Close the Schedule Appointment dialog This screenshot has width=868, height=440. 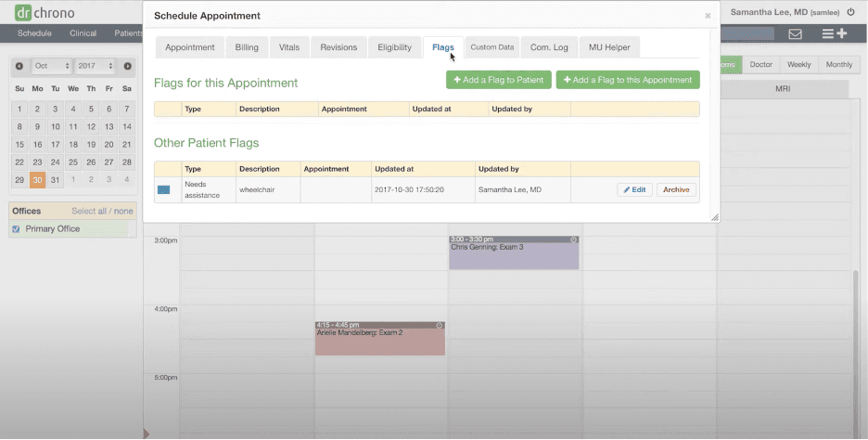coord(708,16)
